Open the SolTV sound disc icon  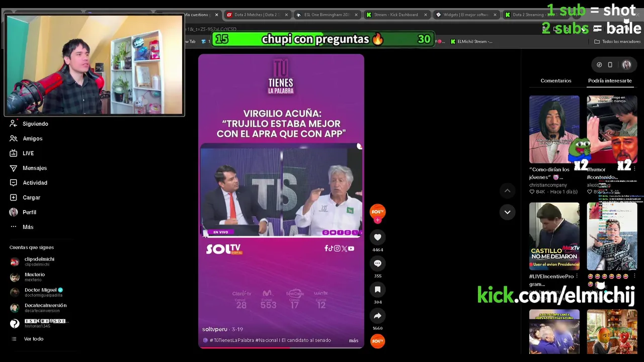point(377,341)
